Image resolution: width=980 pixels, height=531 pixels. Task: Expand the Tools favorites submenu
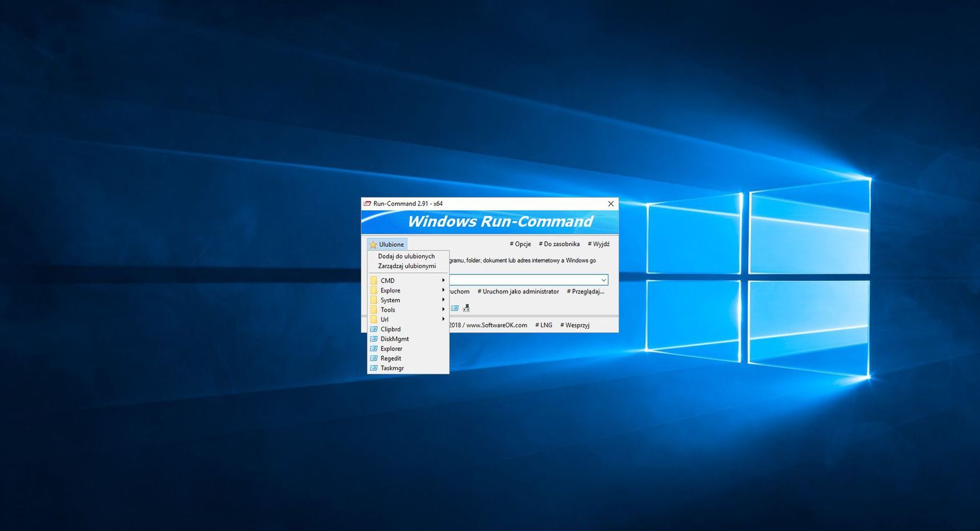[408, 310]
